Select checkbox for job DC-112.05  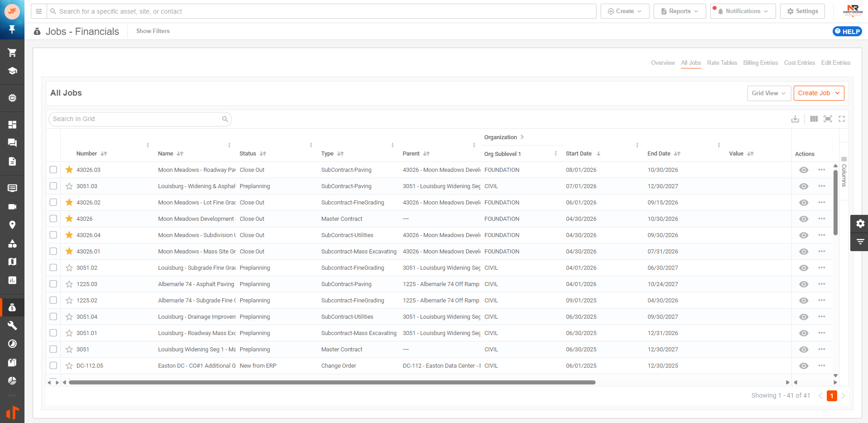(x=53, y=366)
